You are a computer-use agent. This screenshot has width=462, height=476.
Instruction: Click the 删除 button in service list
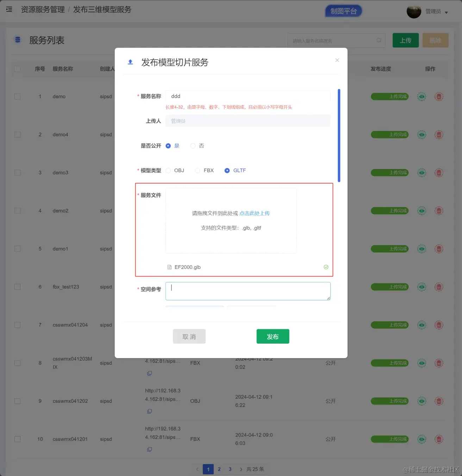tap(436, 40)
